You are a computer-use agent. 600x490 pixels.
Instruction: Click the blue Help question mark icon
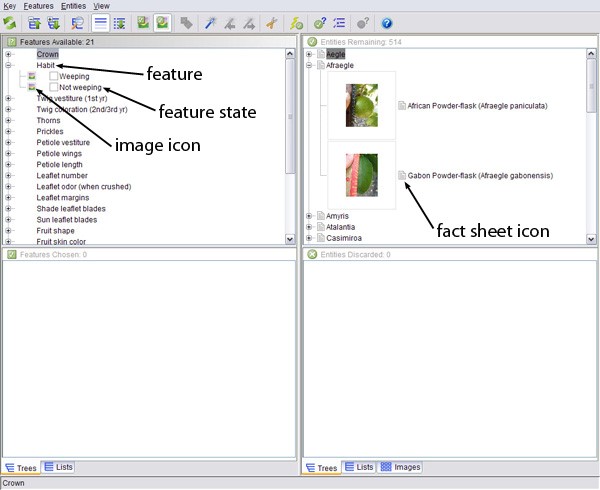387,22
